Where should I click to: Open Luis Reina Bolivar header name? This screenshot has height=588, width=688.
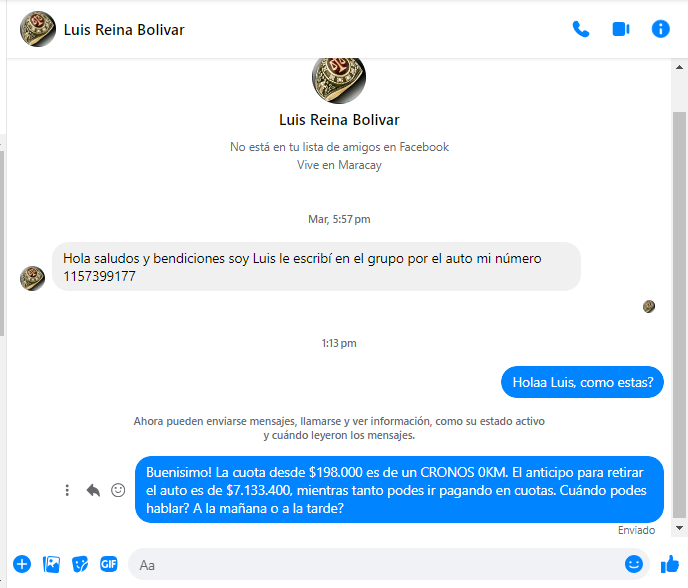(x=124, y=30)
